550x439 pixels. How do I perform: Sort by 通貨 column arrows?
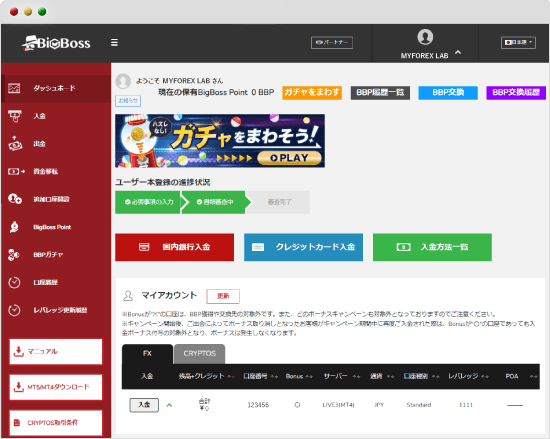[390, 376]
